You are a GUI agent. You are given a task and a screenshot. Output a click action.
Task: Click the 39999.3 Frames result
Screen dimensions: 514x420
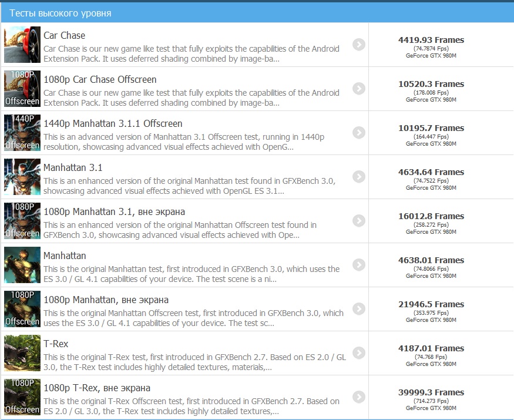tap(431, 392)
